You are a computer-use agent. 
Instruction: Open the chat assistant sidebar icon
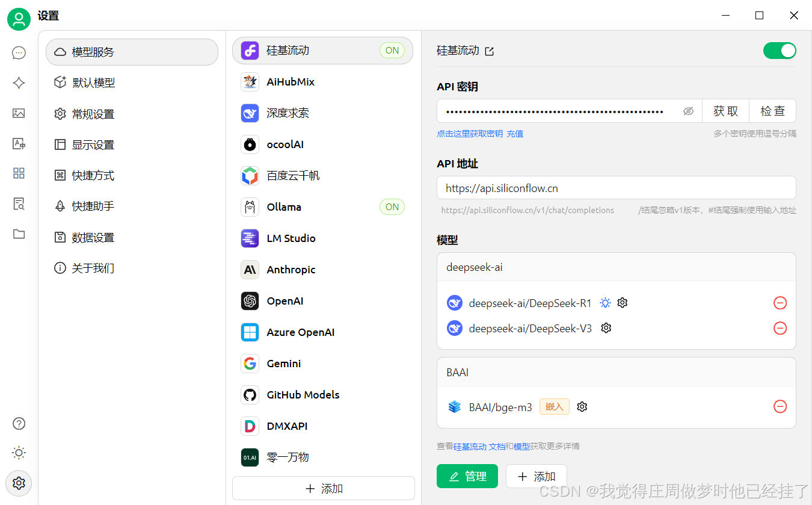(19, 53)
